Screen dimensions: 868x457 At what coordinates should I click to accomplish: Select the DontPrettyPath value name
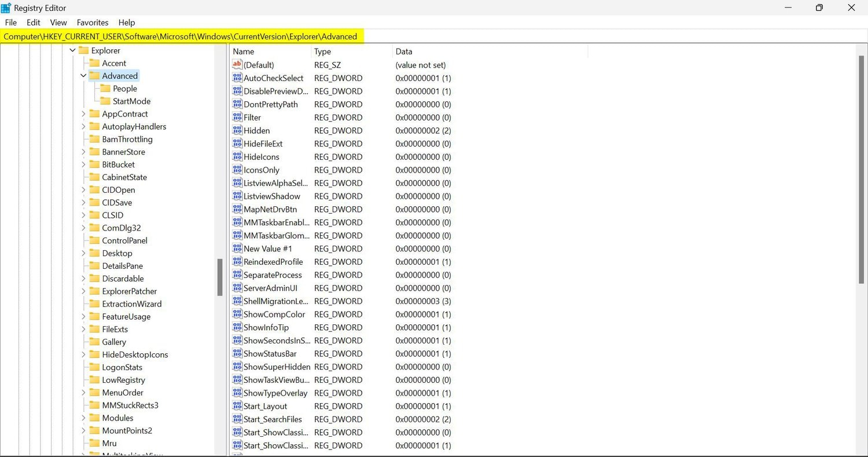[x=271, y=105]
